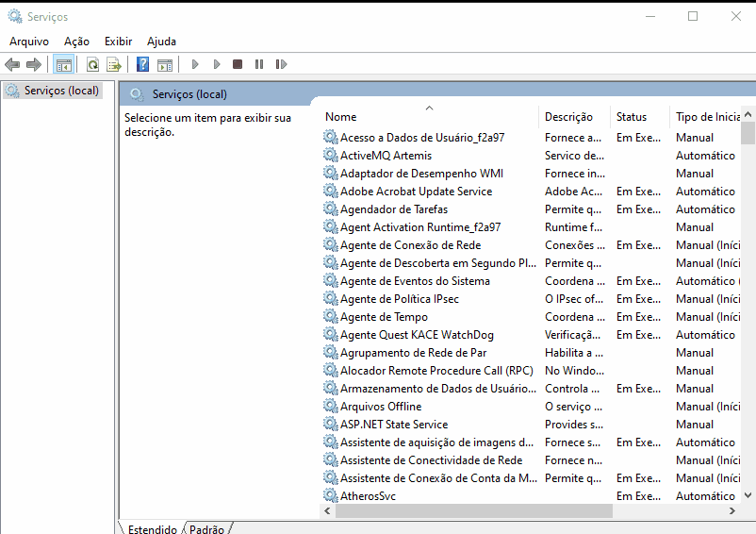The width and height of the screenshot is (756, 534).
Task: Select Agent Activation Runtime_f2a97 service
Action: point(420,226)
